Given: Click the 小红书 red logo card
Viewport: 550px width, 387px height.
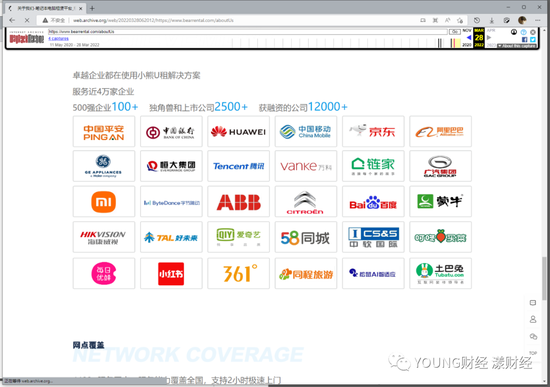Looking at the screenshot, I should (x=171, y=273).
